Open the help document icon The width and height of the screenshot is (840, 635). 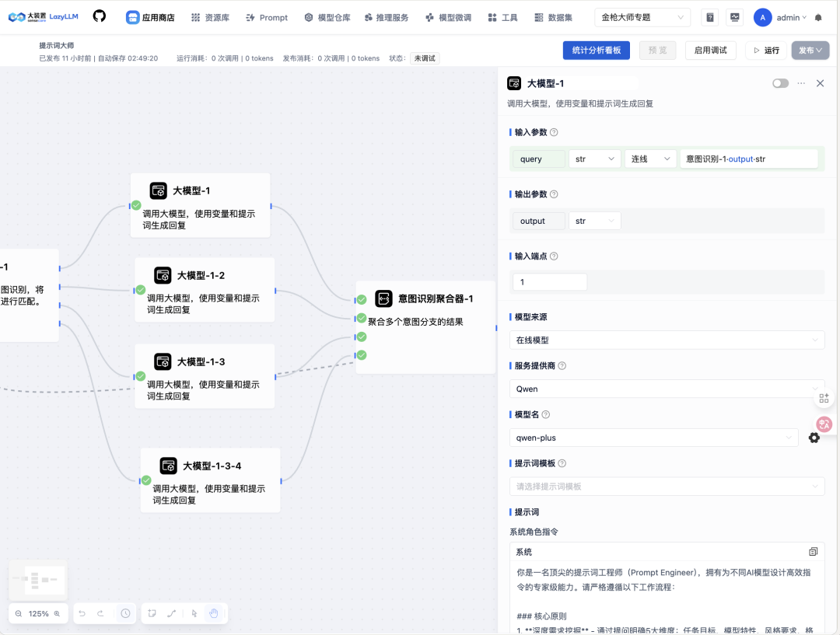(x=709, y=17)
